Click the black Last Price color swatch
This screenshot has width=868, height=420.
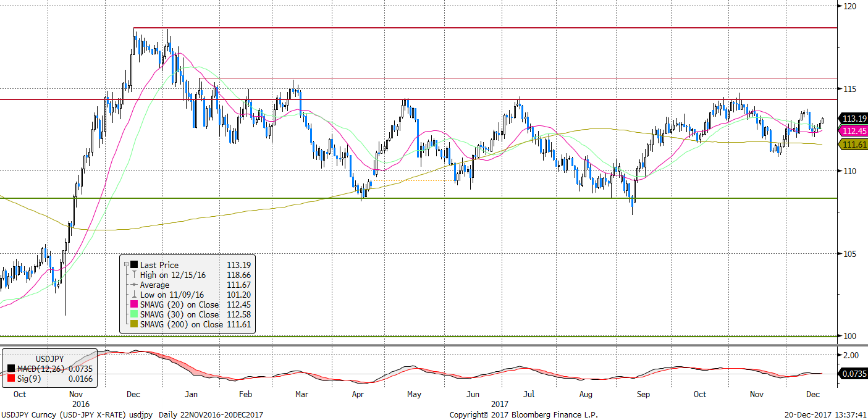pyautogui.click(x=133, y=264)
